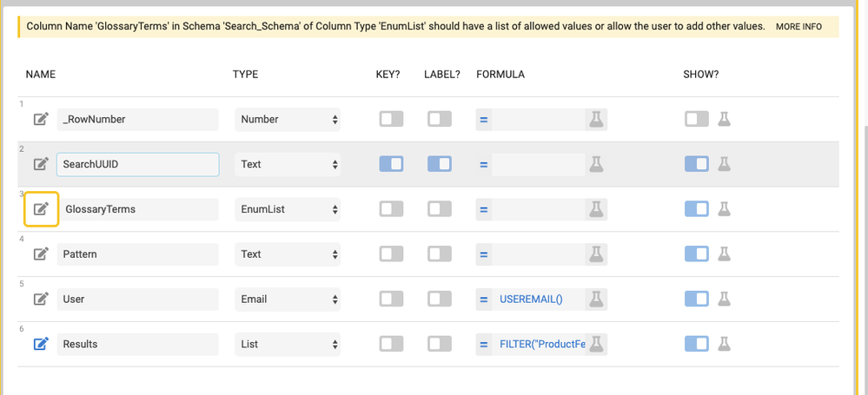
Task: Click the blue edit icon for Results column
Action: 42,344
